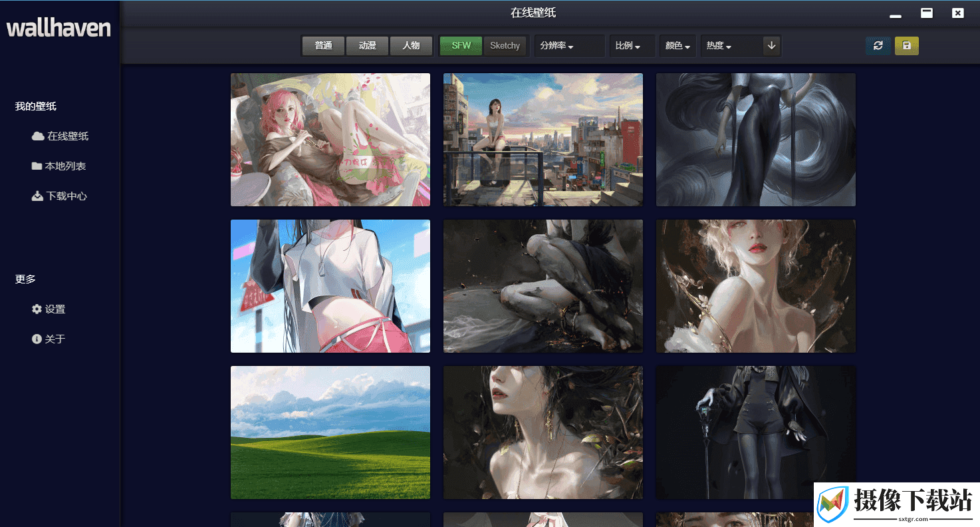
Task: Open the 热度 sorting dropdown
Action: tap(731, 46)
